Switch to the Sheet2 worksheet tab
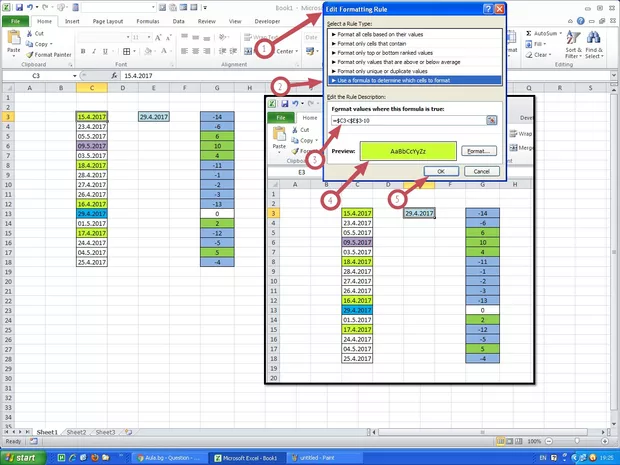Screen dimensions: 620x465 76,432
